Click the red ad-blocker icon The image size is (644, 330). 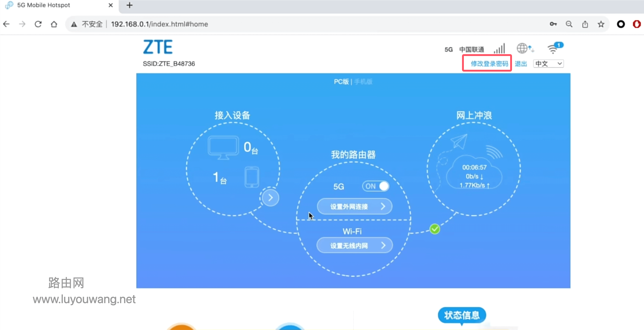point(636,24)
